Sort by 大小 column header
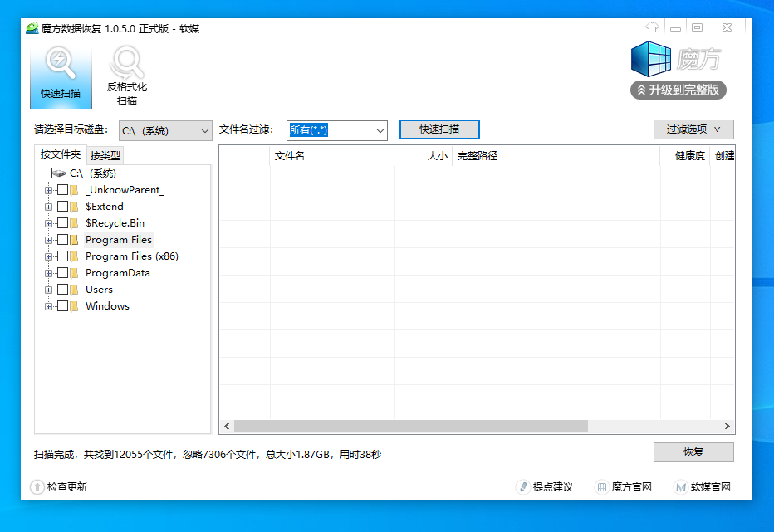774x532 pixels. 423,156
